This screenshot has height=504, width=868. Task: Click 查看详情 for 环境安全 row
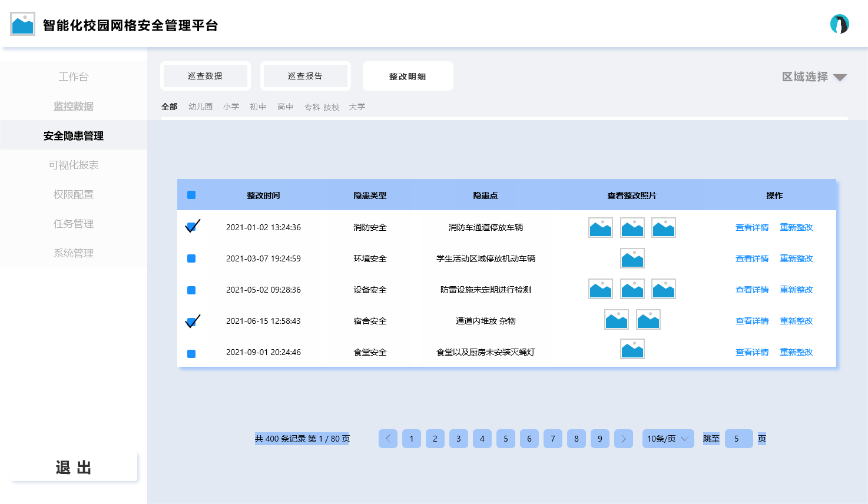point(752,258)
